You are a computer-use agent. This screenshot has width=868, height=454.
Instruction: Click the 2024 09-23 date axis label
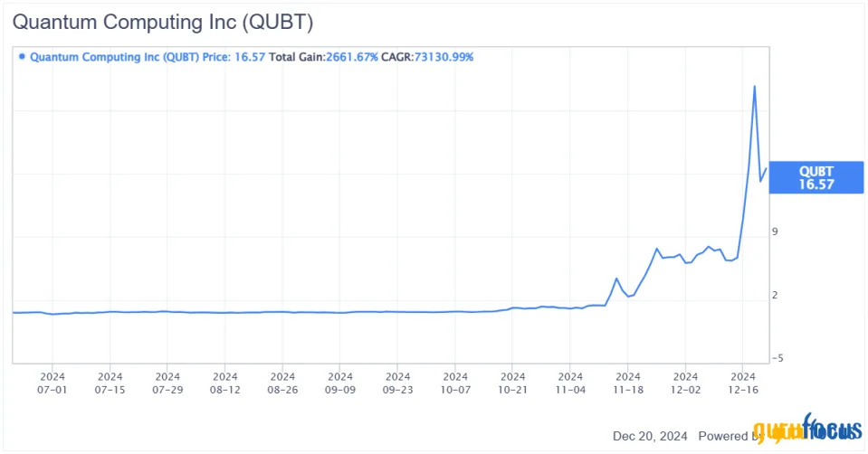click(x=398, y=383)
